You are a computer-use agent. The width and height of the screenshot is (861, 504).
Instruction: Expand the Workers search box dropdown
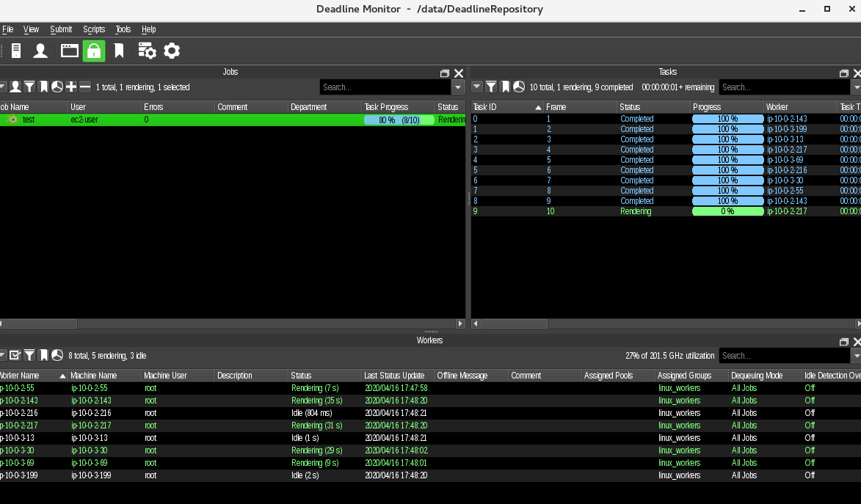[x=856, y=356]
